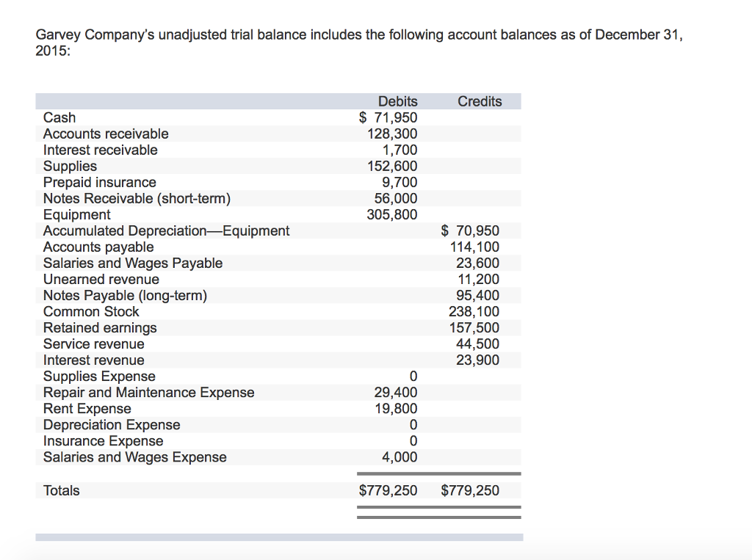
Task: Click the 238,100 credit amount
Action: tap(474, 312)
